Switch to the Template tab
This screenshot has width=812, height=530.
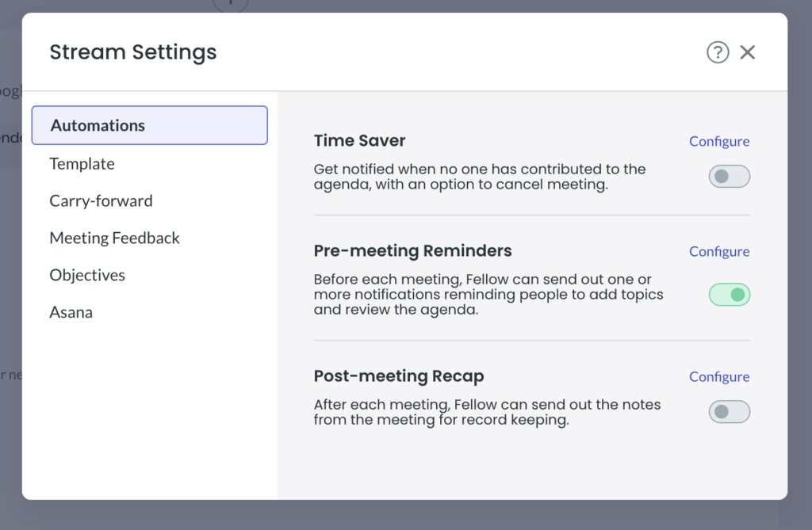[82, 164]
